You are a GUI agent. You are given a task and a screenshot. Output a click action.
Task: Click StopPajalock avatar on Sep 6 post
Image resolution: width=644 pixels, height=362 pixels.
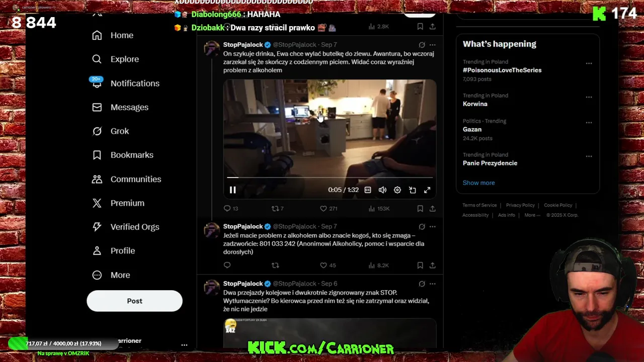pos(211,287)
